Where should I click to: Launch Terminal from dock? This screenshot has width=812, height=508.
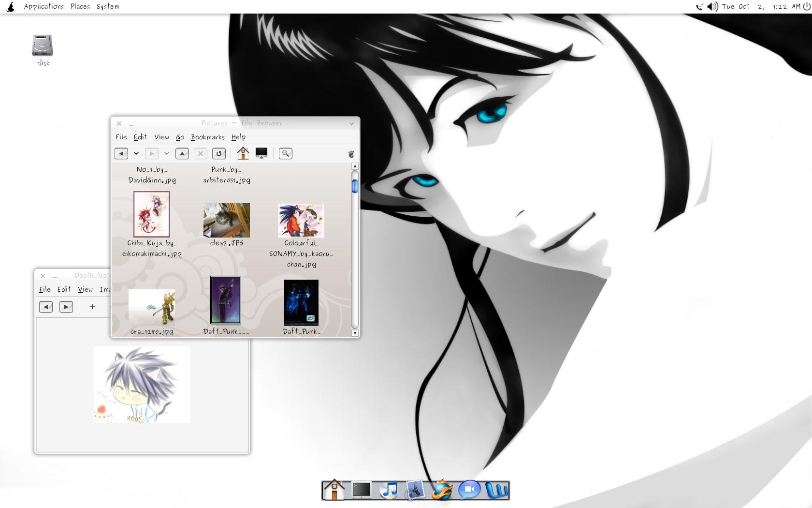pos(361,490)
